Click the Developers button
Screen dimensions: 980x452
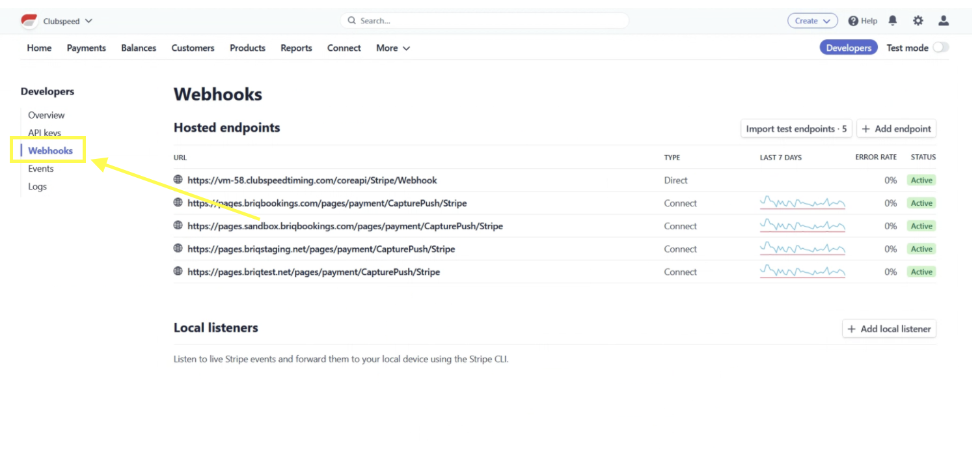click(x=849, y=48)
